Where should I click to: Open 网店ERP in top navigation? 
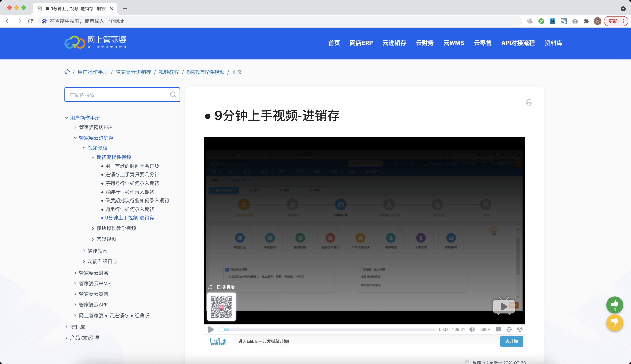tap(361, 43)
